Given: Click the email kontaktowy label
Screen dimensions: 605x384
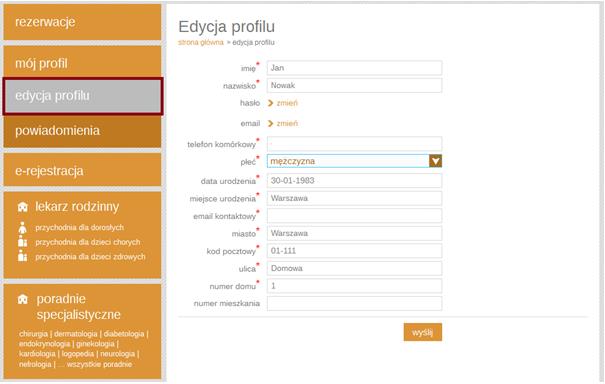Looking at the screenshot, I should (x=225, y=217).
